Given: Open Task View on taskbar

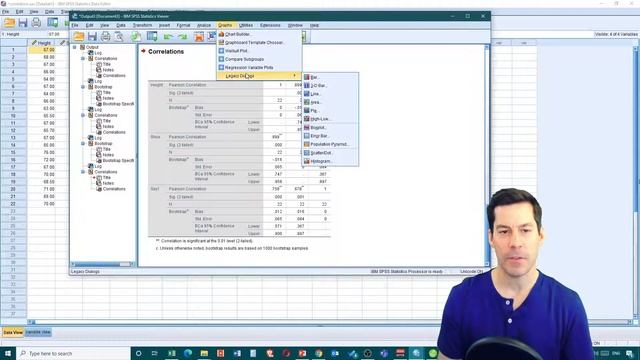Looking at the screenshot, I should tap(155, 353).
